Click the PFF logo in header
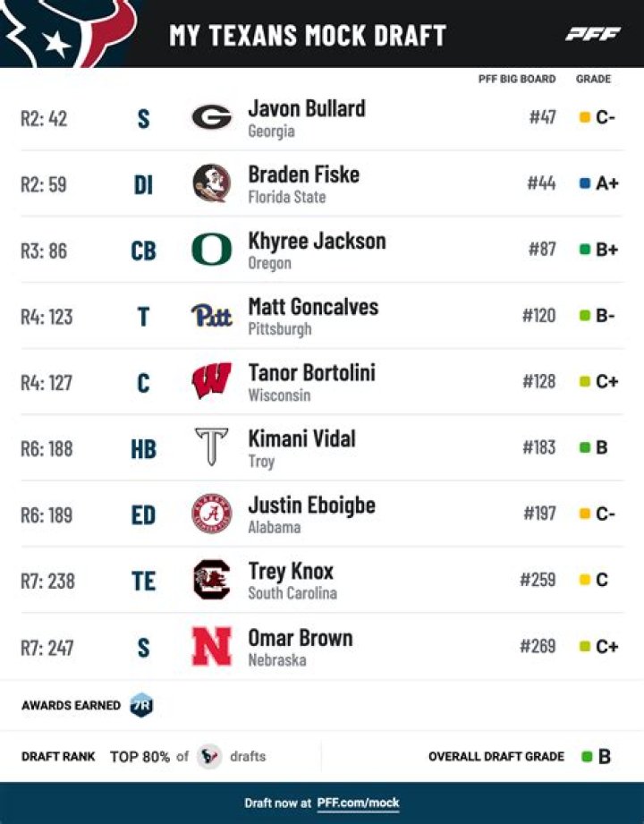 pyautogui.click(x=592, y=34)
